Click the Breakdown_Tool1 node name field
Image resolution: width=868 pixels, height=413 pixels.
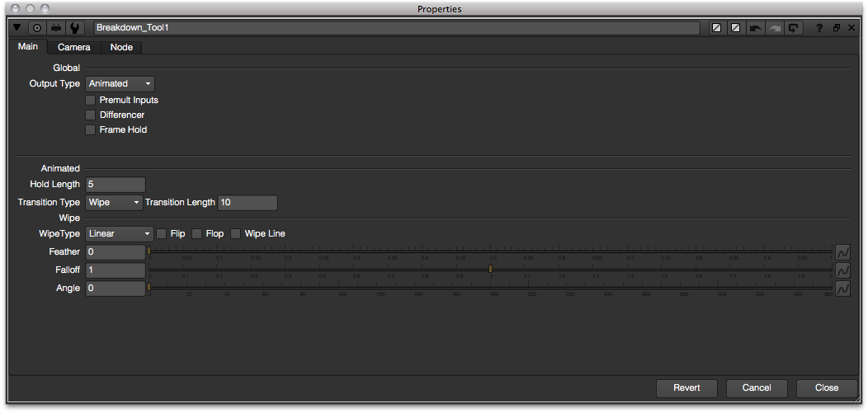click(399, 28)
